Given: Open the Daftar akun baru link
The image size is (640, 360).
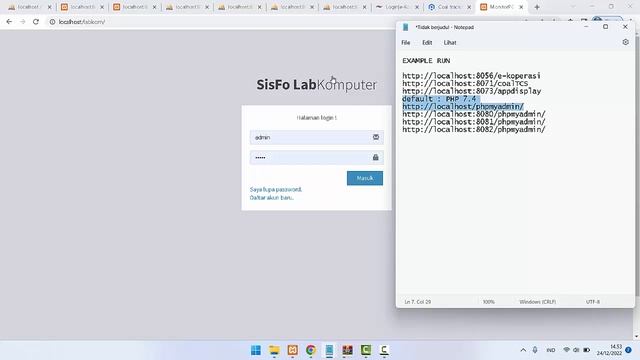Looking at the screenshot, I should point(272,198).
